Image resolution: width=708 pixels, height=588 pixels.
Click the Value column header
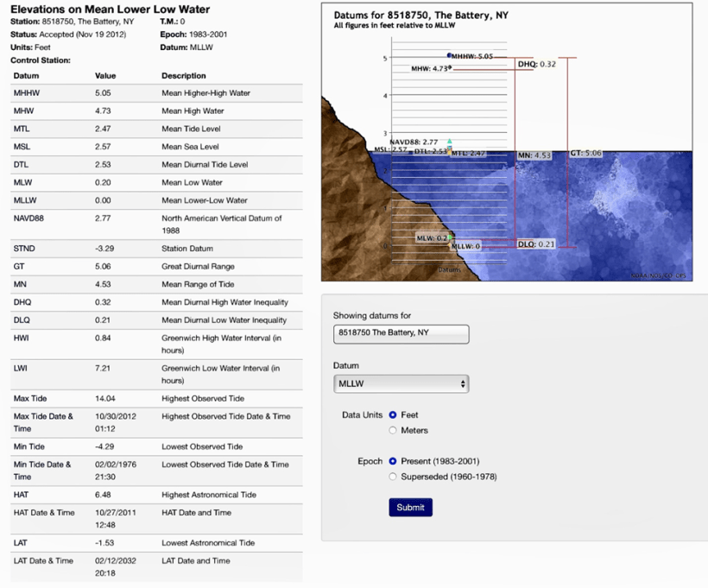pyautogui.click(x=105, y=76)
